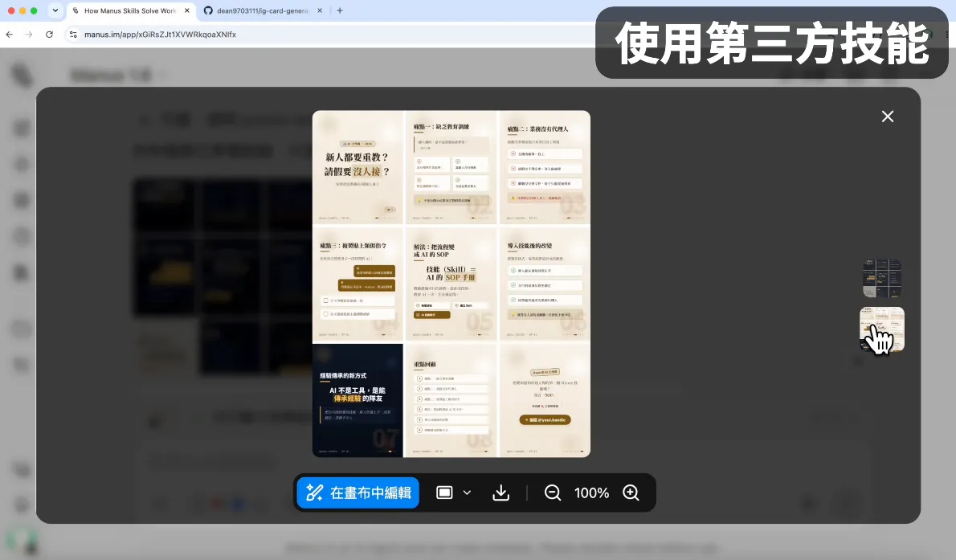Open a new browser tab
956x560 pixels.
[x=340, y=10]
